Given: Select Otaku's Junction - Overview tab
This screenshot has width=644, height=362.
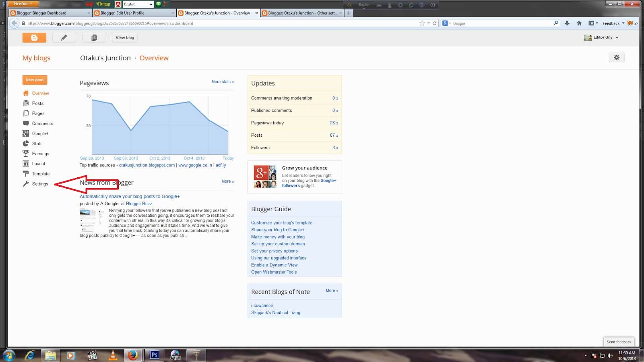Looking at the screenshot, I should click(217, 13).
